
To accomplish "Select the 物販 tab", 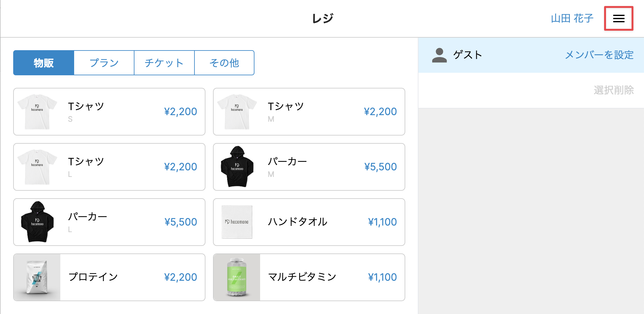I will click(x=44, y=63).
